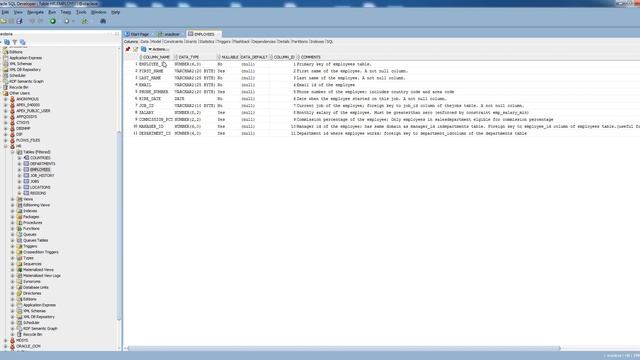Viewport: 640px width, 360px height.
Task: Click the Directories folder icon
Action: tap(19, 293)
